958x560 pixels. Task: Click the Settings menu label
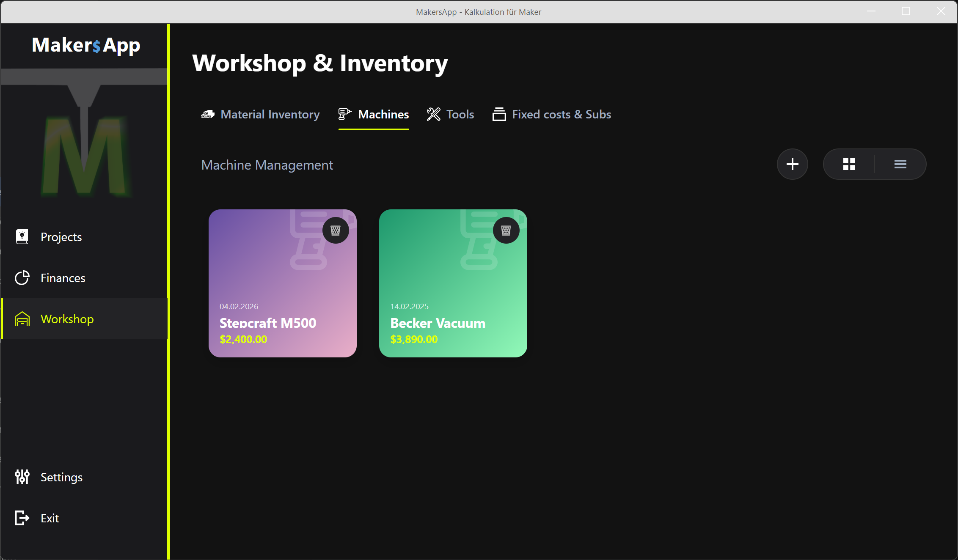[61, 477]
